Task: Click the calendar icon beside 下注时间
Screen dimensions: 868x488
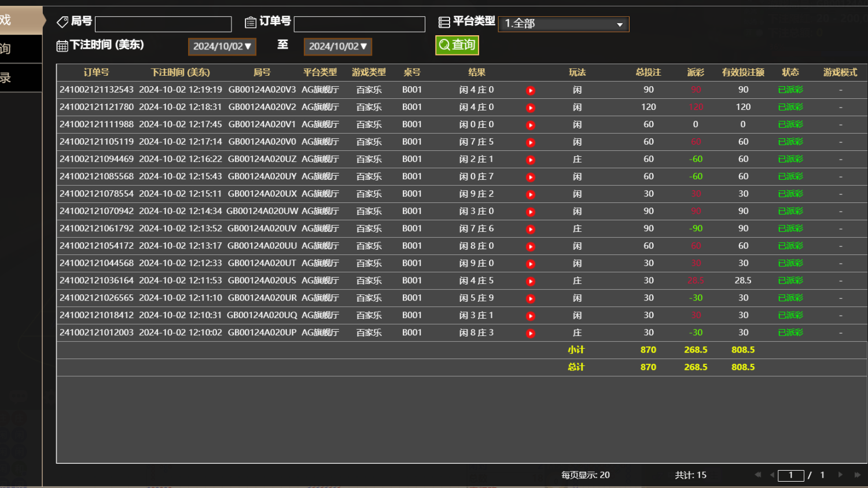Action: [x=62, y=45]
